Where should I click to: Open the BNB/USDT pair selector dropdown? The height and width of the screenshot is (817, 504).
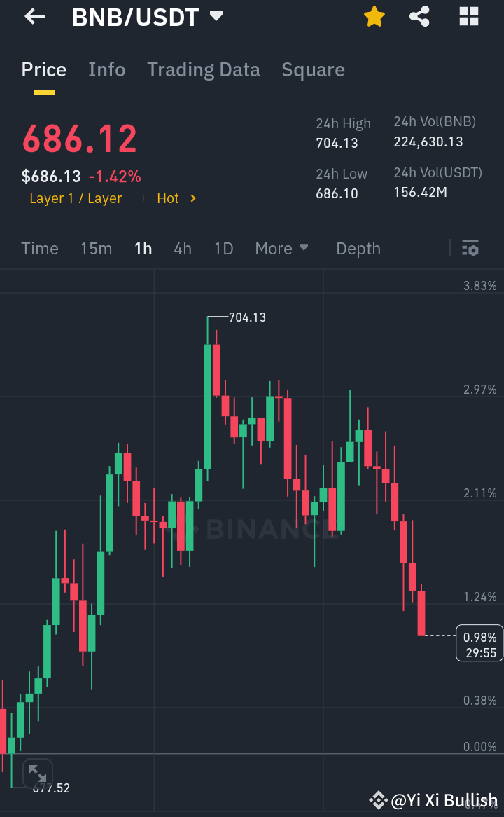pyautogui.click(x=216, y=16)
